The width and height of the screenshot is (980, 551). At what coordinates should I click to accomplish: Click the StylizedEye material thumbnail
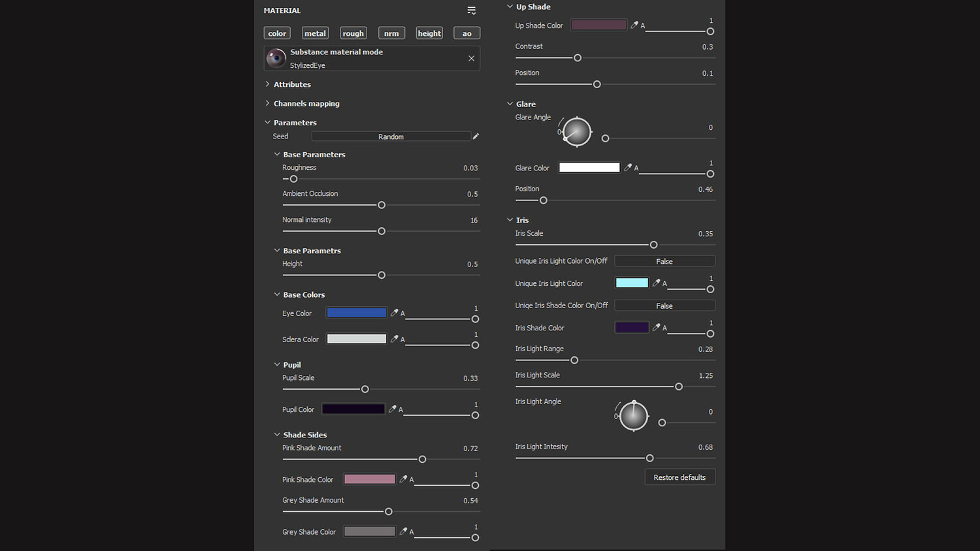[276, 59]
